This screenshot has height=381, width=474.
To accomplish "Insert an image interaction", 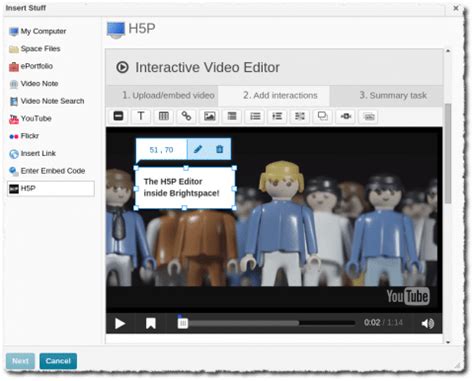I will tap(209, 116).
